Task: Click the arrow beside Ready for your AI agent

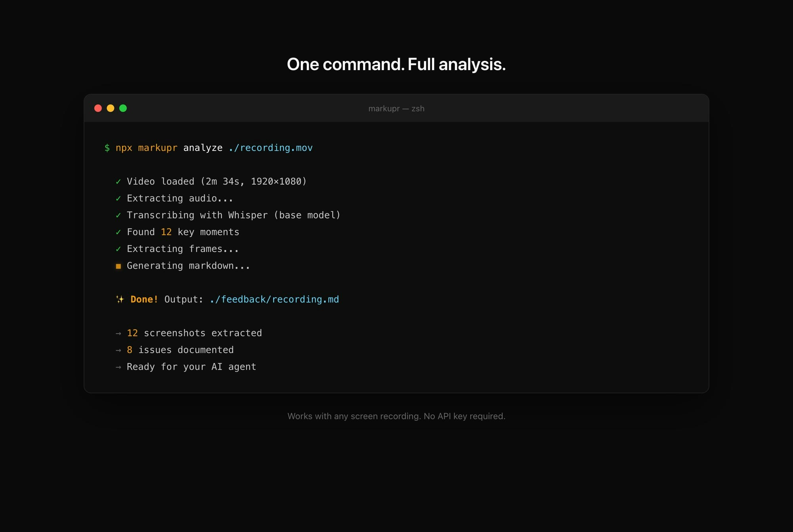Action: [118, 367]
